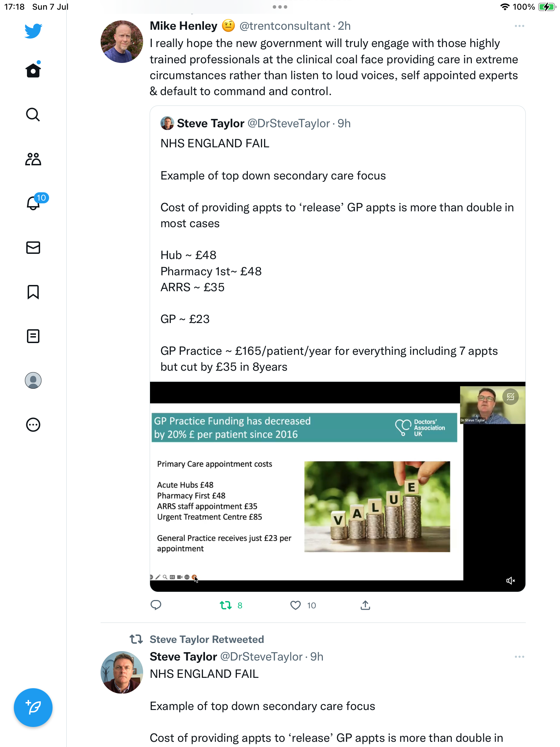Screen dimensions: 560x747
Task: Toggle like on Mike Henley's tweet
Action: (x=296, y=605)
